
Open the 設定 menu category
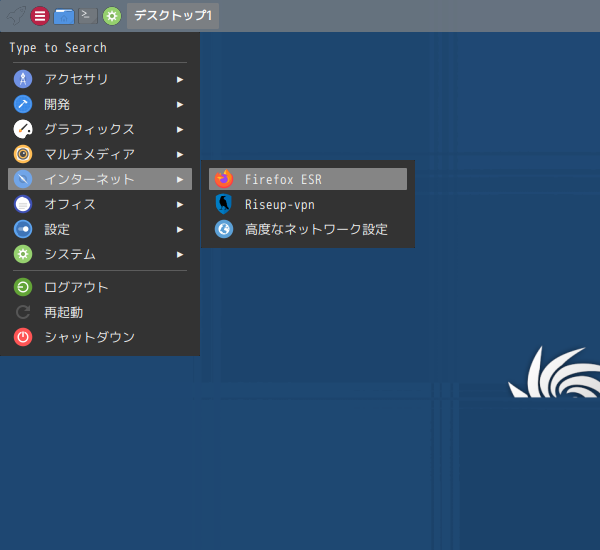100,229
